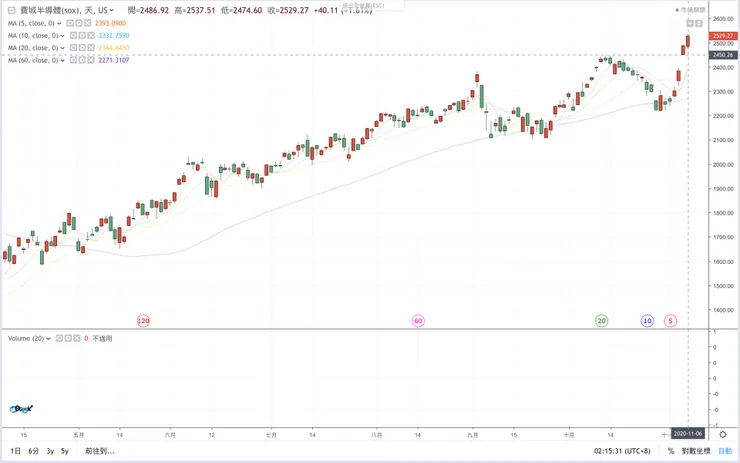The width and height of the screenshot is (740, 463).
Task: Click the second pane control icon under 市場關閉
Action: click(x=699, y=23)
